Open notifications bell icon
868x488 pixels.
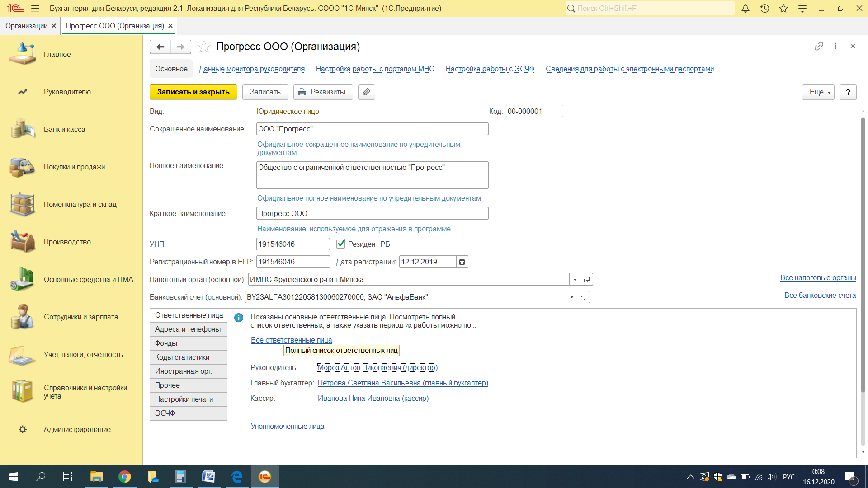point(745,8)
